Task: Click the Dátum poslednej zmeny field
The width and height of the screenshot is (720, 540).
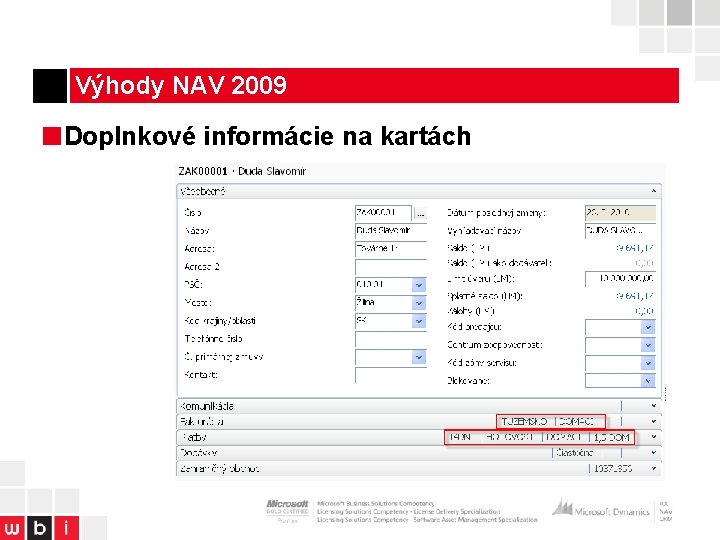Action: [x=620, y=213]
